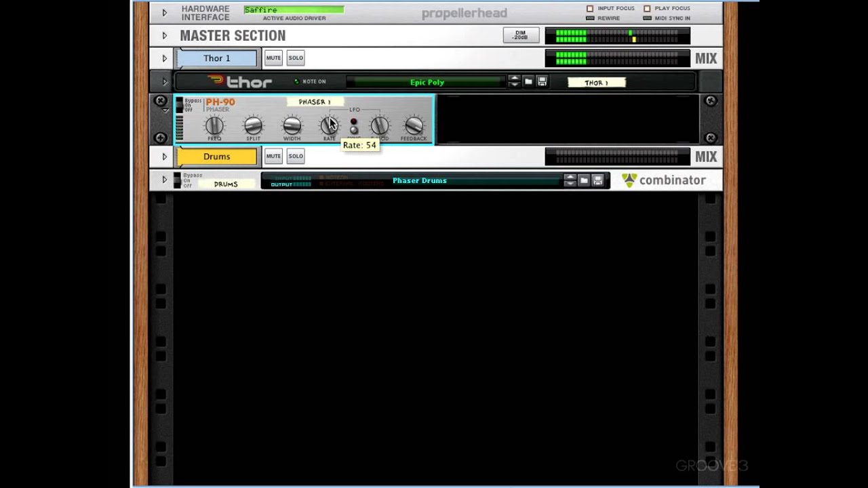Image resolution: width=868 pixels, height=488 pixels.
Task: Open the Epic Poly patch display
Action: 427,82
